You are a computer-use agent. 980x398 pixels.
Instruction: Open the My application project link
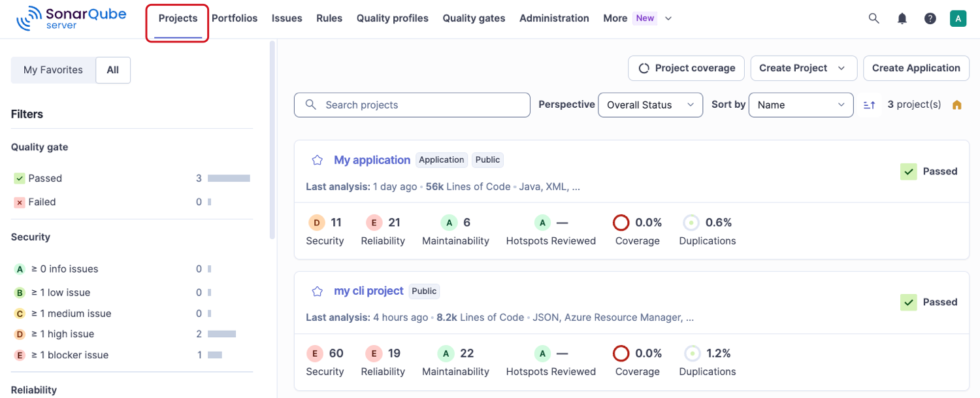(x=372, y=160)
